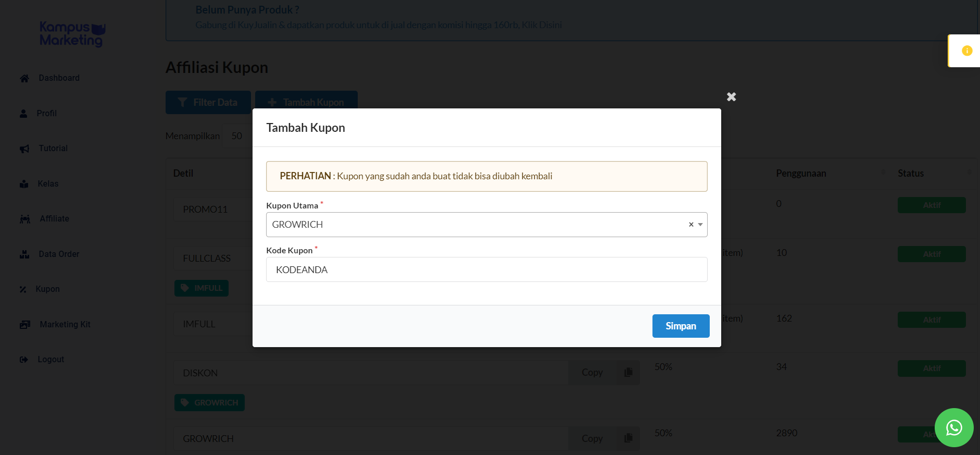Click the Dashboard home icon in sidebar

24,78
